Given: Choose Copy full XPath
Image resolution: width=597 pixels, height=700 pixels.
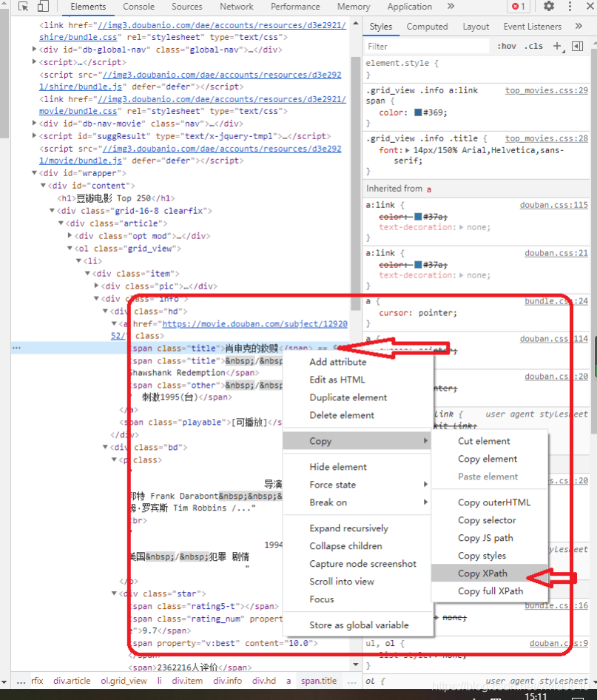Looking at the screenshot, I should [490, 591].
